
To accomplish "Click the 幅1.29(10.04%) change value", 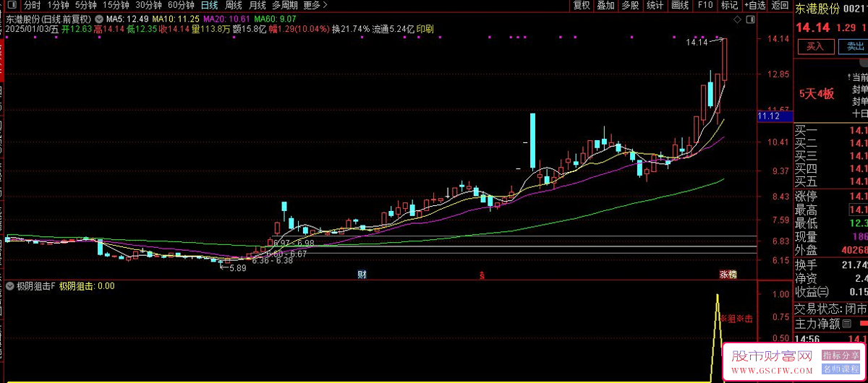I will [299, 29].
